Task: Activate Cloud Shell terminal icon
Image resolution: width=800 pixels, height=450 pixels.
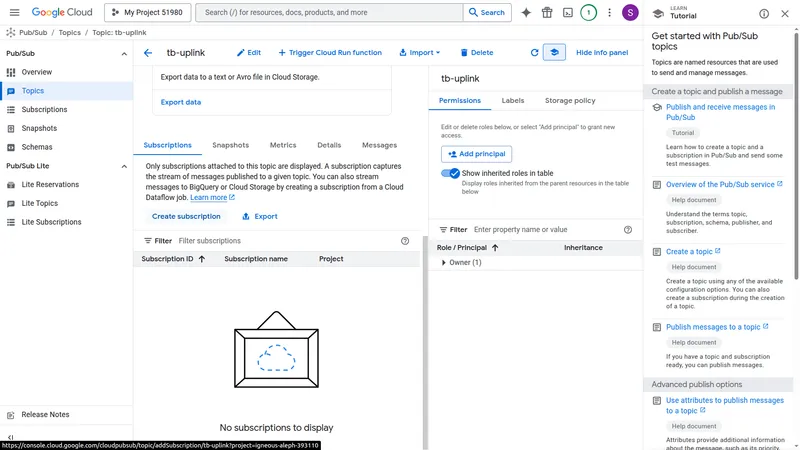Action: [x=568, y=12]
